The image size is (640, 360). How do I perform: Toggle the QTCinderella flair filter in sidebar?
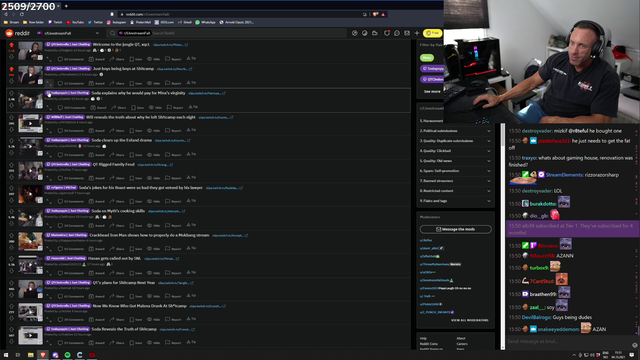pos(432,79)
